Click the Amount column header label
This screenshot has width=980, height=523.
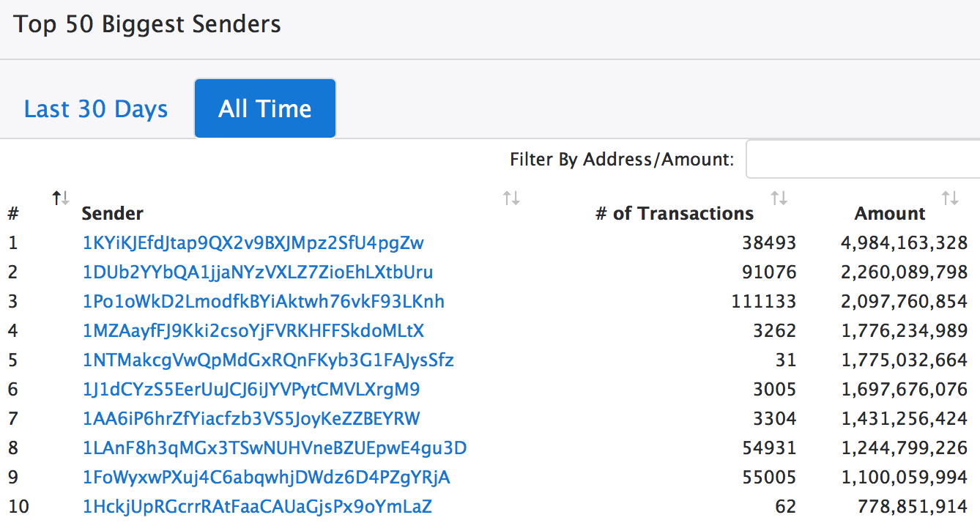coord(890,214)
